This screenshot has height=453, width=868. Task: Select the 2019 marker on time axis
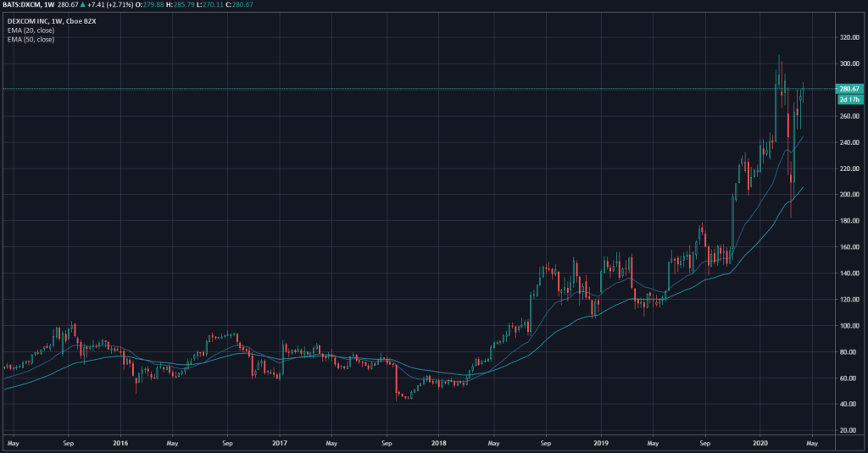600,443
